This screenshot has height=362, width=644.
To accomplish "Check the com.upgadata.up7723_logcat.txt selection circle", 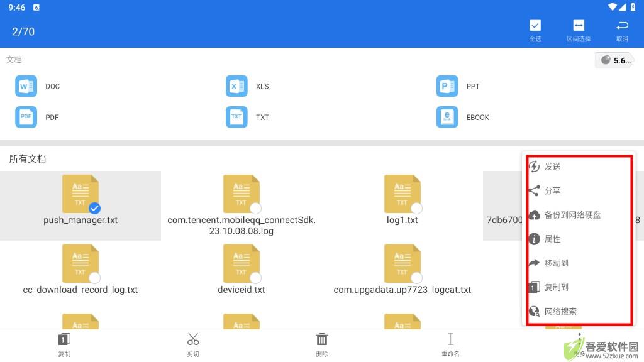I will pyautogui.click(x=416, y=278).
